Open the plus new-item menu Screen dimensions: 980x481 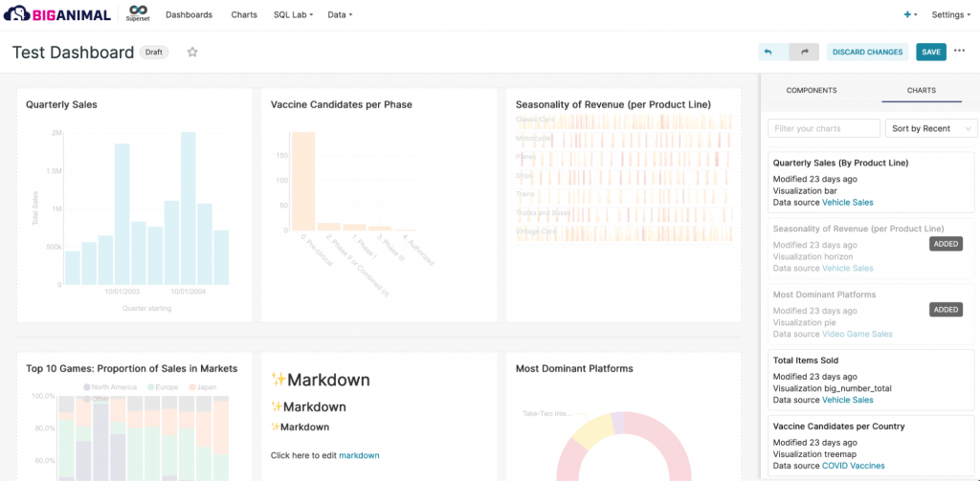pyautogui.click(x=909, y=15)
